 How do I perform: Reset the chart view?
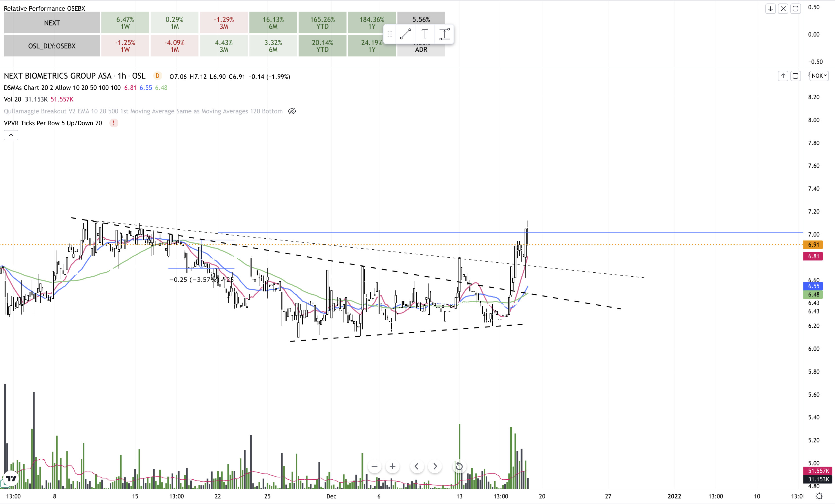tap(459, 466)
